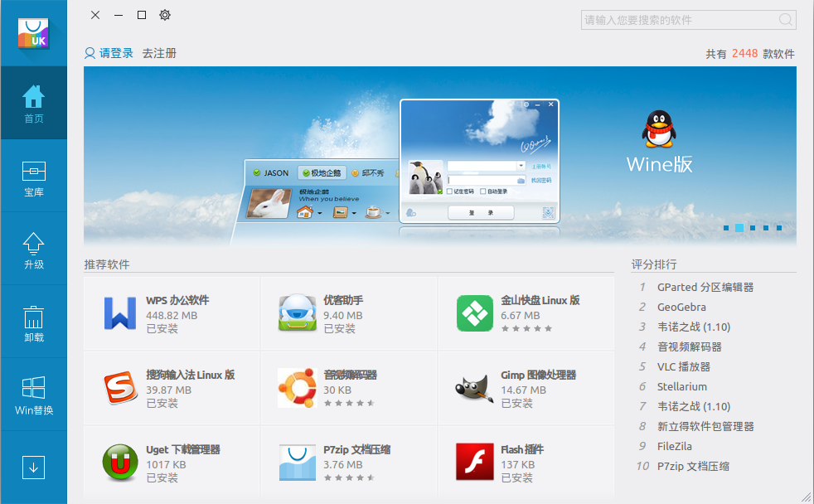The width and height of the screenshot is (814, 504).
Task: Open GParted 分区编辑器 in the rating list
Action: (705, 287)
